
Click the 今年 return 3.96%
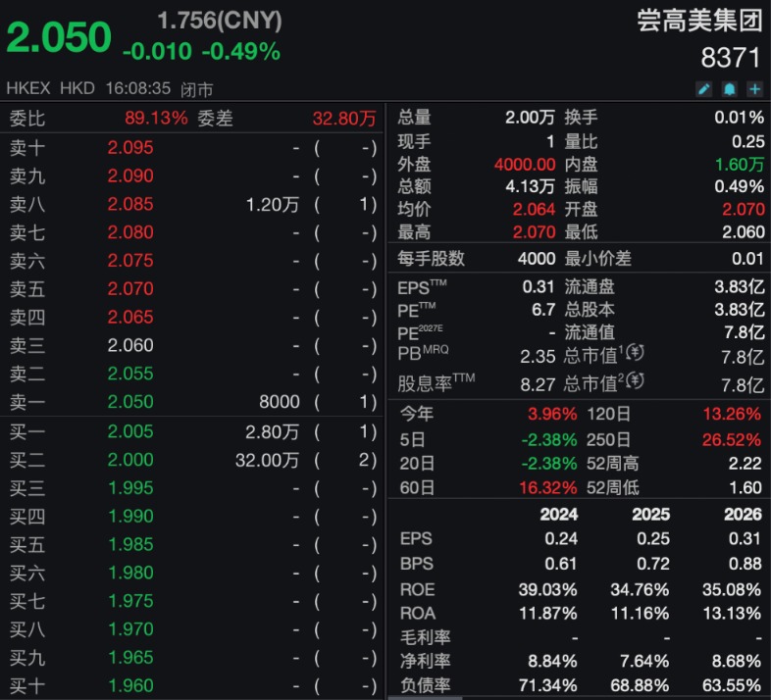point(552,414)
